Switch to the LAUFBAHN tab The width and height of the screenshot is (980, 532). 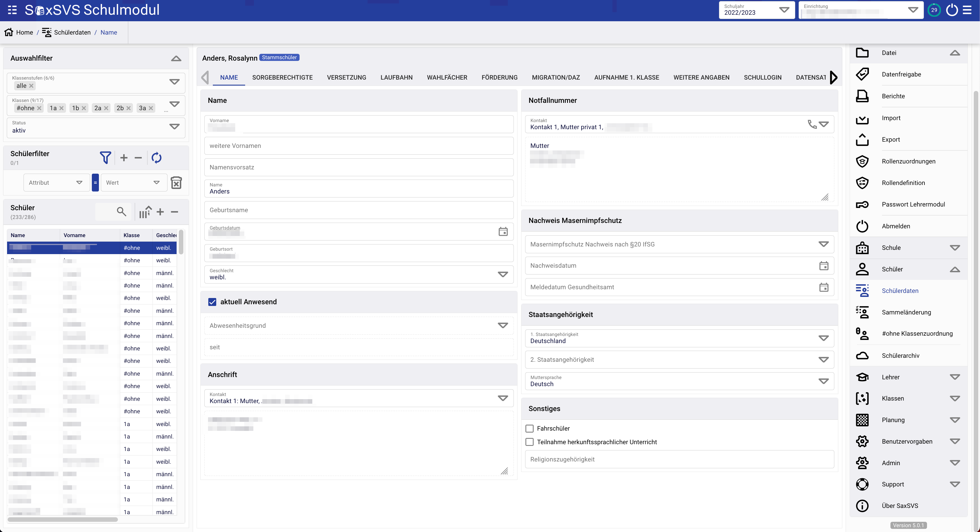396,77
